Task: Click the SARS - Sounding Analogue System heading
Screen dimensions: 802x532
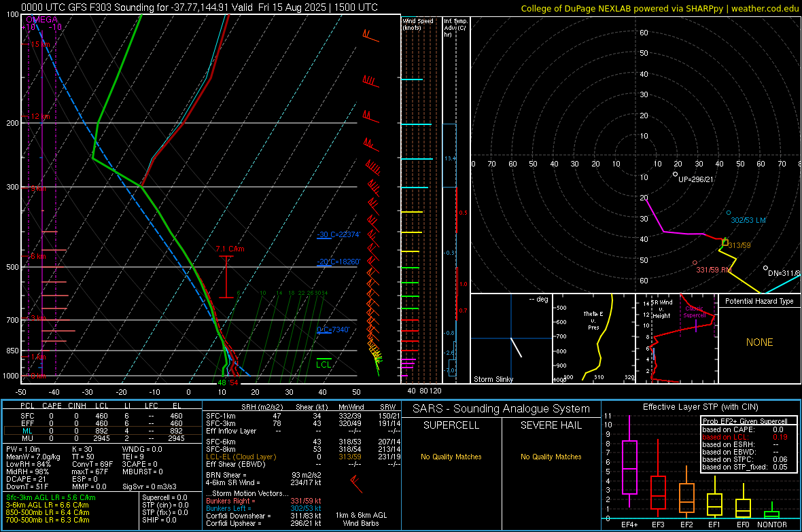Action: [x=501, y=409]
